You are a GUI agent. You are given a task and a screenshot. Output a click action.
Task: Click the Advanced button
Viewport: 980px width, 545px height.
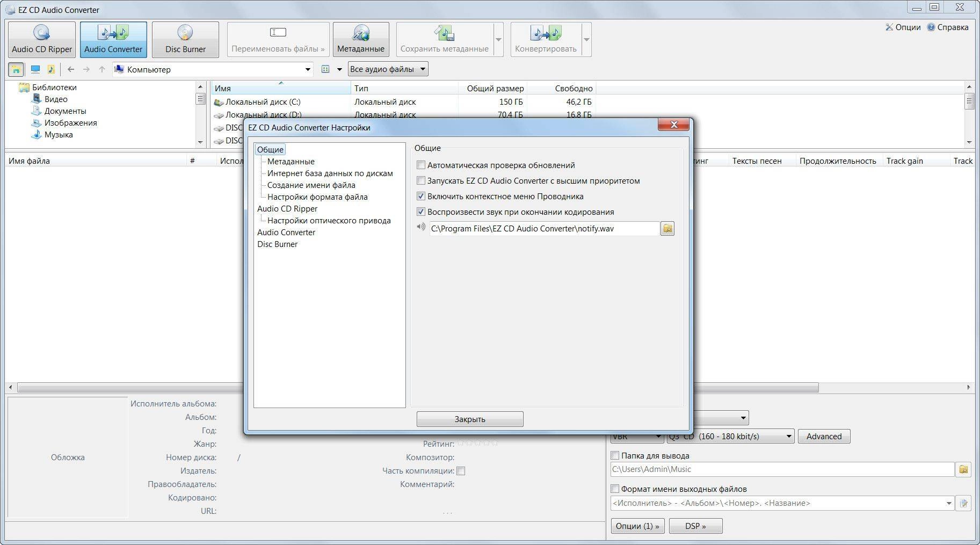[x=824, y=437]
